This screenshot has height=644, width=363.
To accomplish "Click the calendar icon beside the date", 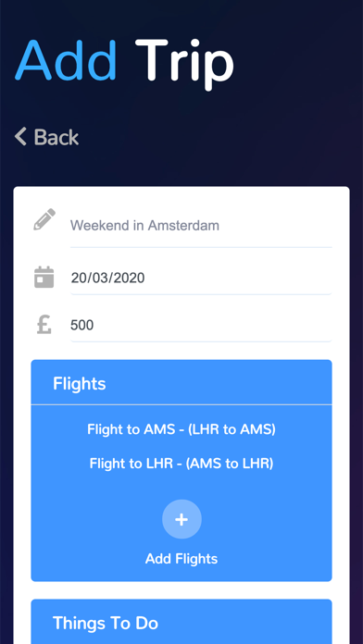I will click(44, 277).
